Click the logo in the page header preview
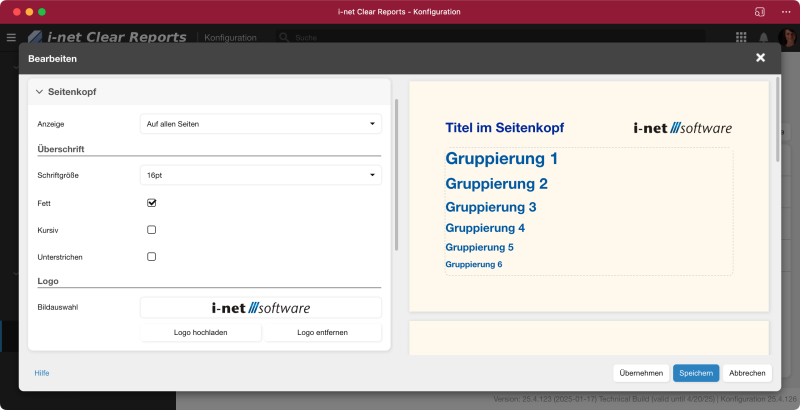Viewport: 800px width, 410px height. tap(682, 128)
